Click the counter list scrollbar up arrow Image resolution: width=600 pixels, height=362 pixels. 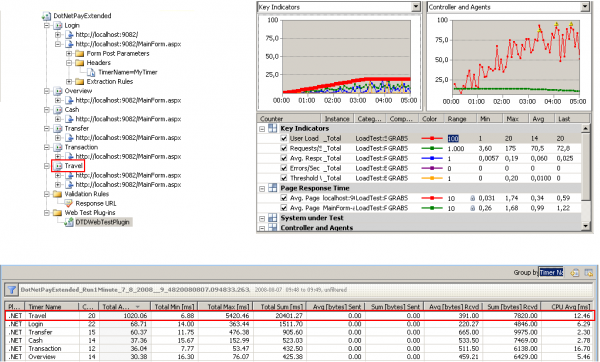pyautogui.click(x=585, y=128)
